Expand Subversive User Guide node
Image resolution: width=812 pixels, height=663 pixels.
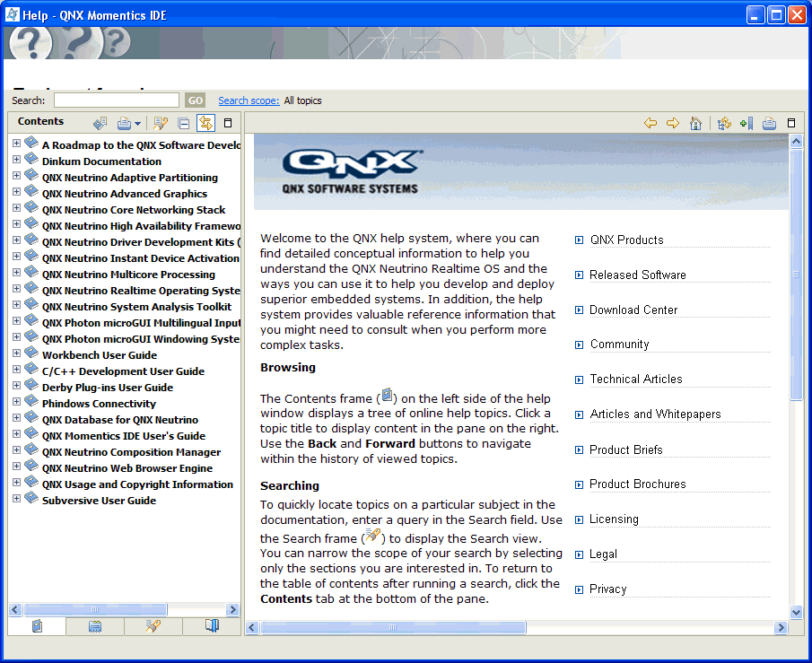16,498
